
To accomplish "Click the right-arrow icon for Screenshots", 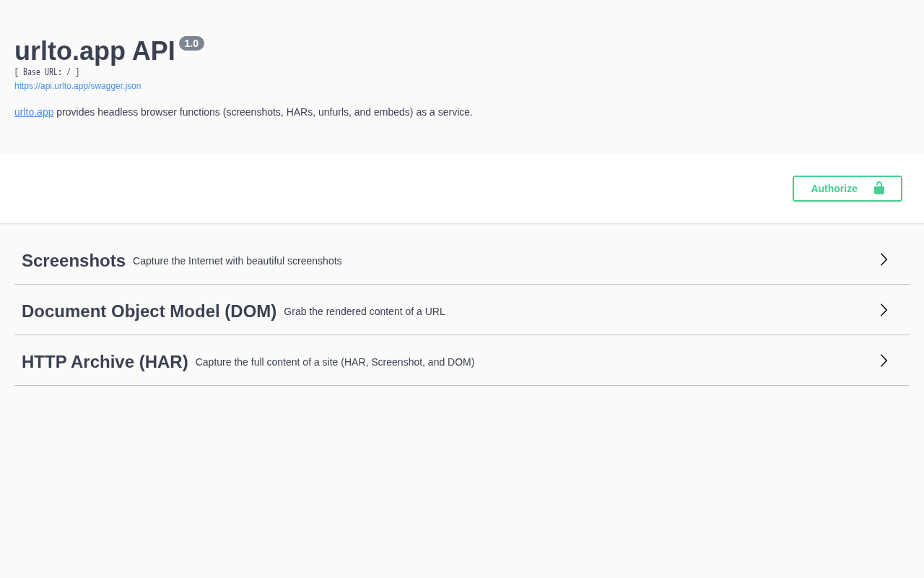I will coord(884,259).
